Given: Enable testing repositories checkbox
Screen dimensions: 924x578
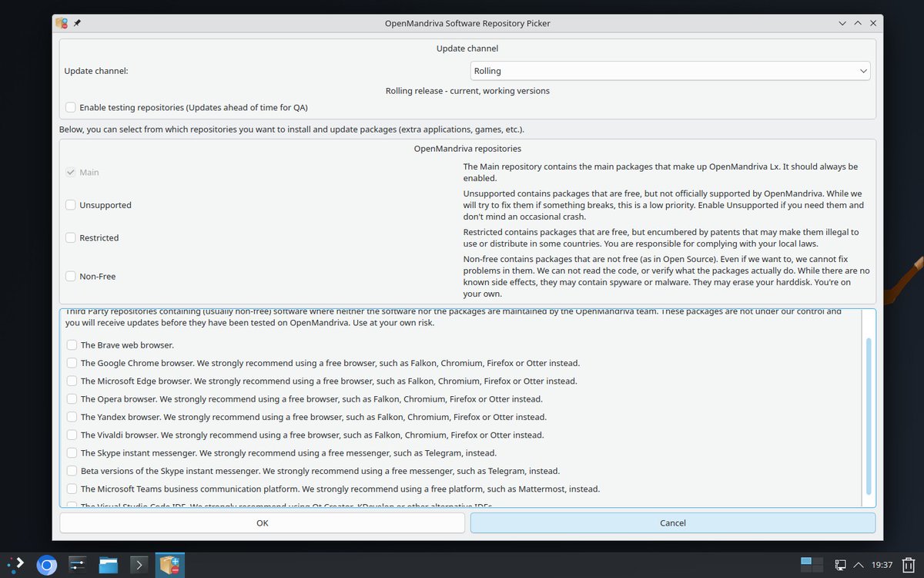Looking at the screenshot, I should pyautogui.click(x=71, y=107).
